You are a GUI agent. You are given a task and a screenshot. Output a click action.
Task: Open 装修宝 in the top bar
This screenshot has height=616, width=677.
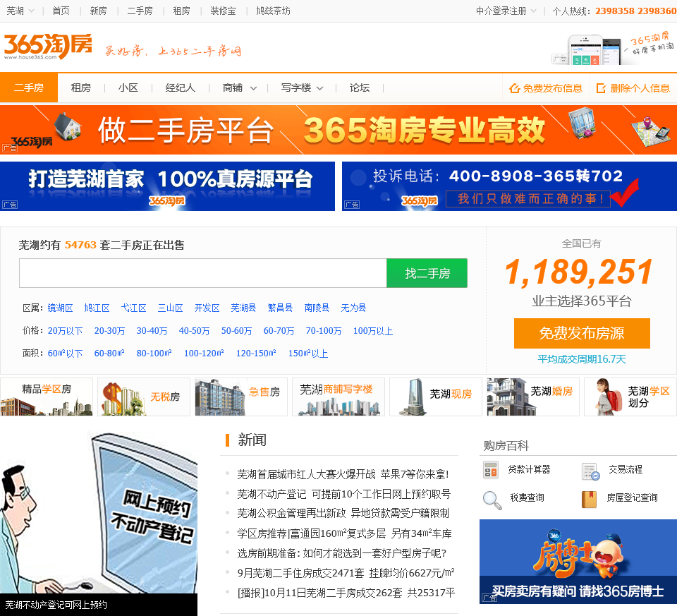224,11
